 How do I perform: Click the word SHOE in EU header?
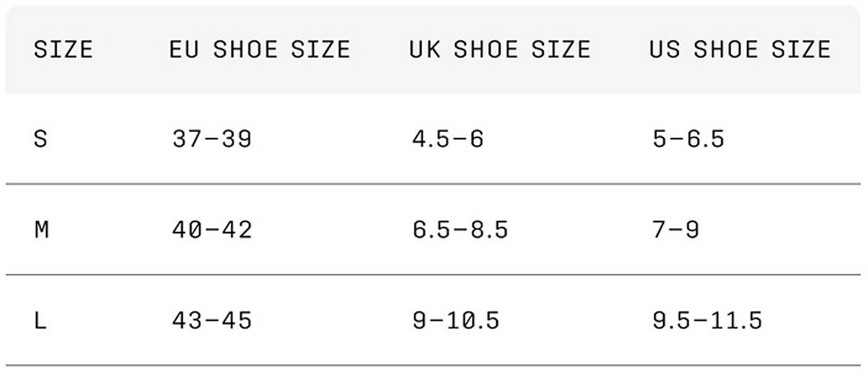coord(245,49)
